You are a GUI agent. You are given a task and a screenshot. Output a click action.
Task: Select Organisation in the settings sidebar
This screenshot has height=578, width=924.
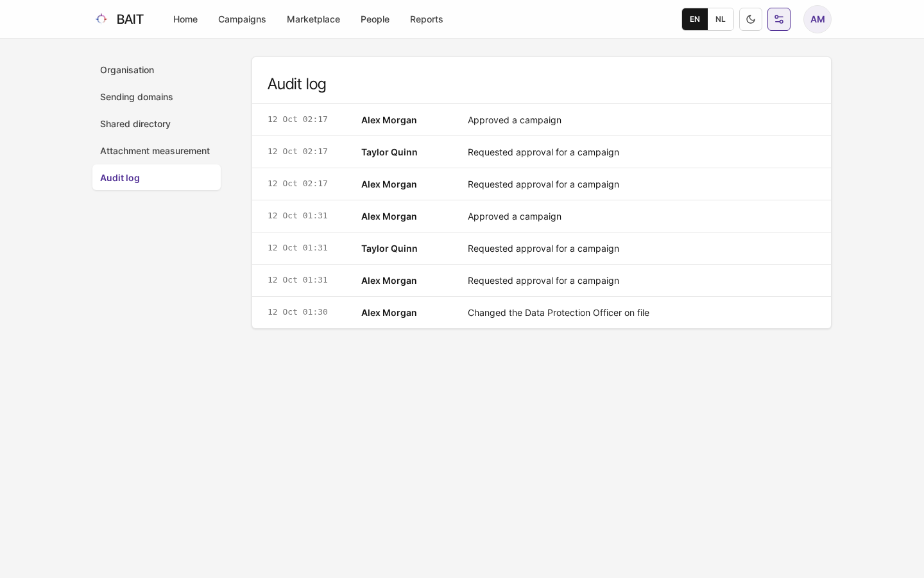coord(157,69)
